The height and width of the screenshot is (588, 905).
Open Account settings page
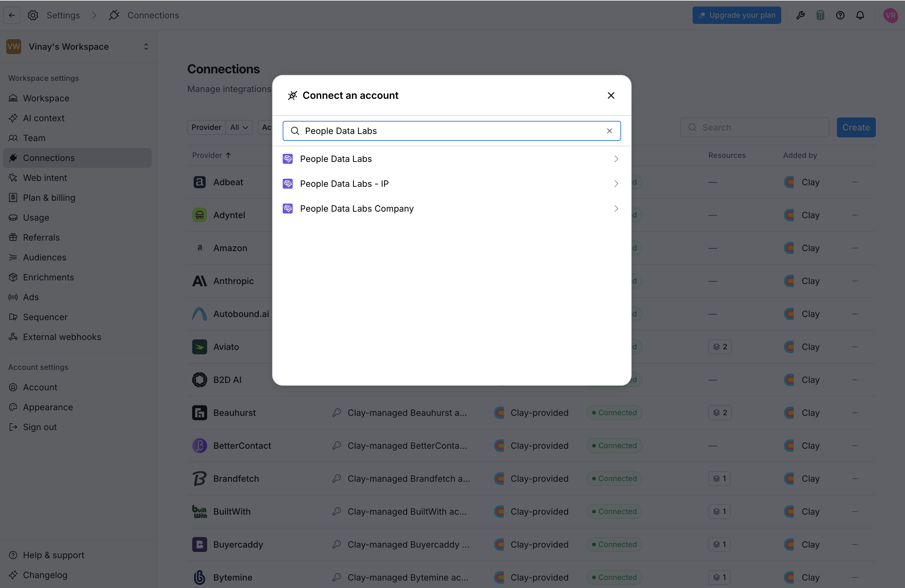tap(77, 387)
